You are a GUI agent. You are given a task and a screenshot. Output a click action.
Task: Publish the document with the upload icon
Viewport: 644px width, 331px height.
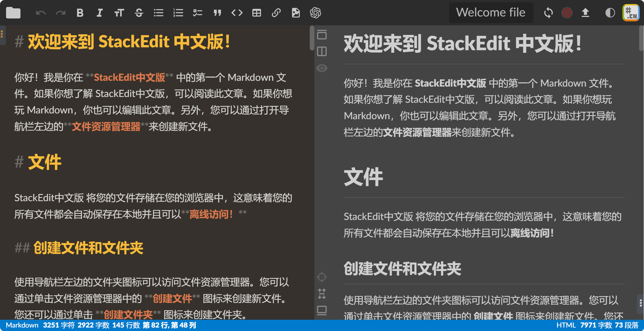[x=585, y=12]
